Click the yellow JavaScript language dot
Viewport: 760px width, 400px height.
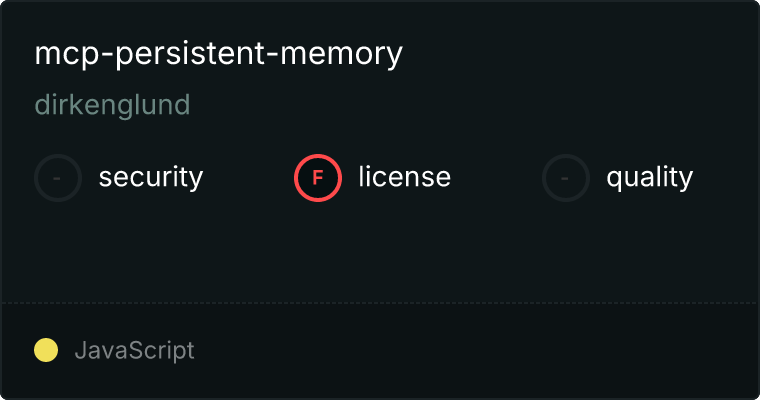(46, 350)
